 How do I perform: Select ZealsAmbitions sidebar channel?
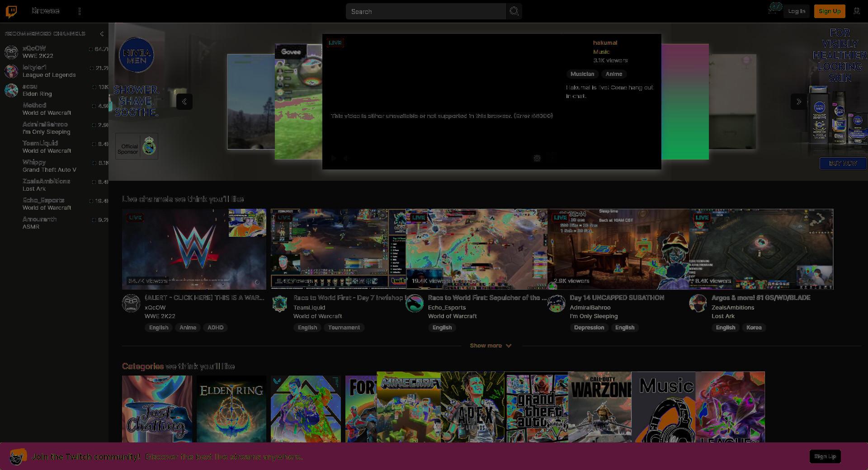54,185
